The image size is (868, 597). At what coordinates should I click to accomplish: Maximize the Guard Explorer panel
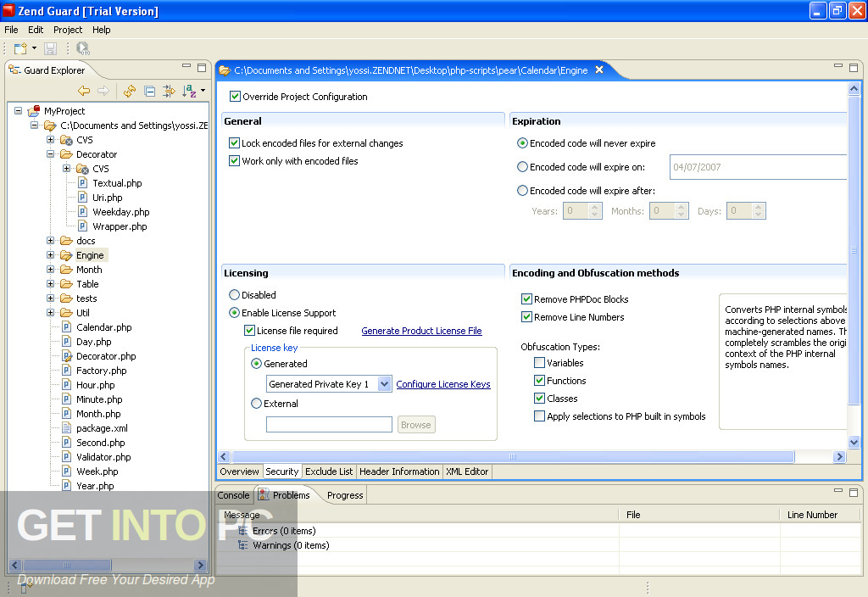(x=202, y=67)
